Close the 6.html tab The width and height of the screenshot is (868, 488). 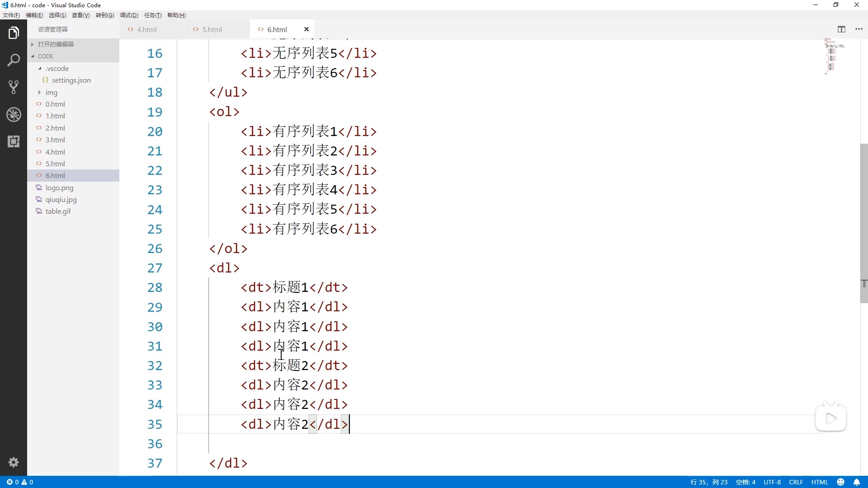[307, 29]
